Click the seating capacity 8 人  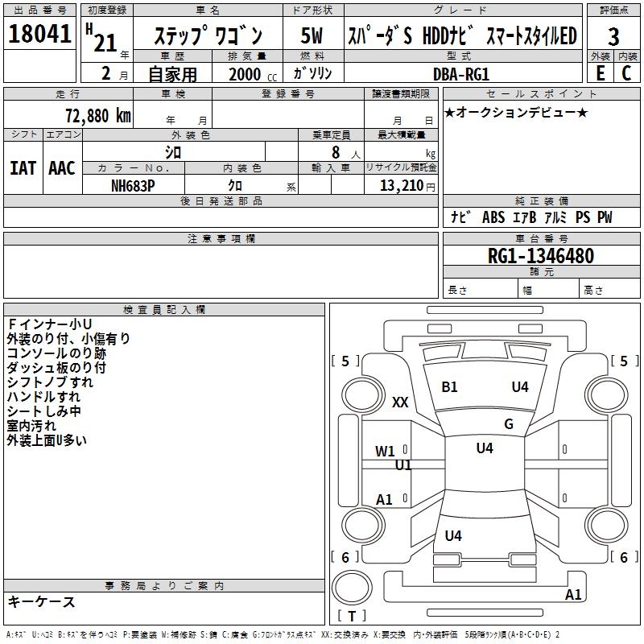345,152
